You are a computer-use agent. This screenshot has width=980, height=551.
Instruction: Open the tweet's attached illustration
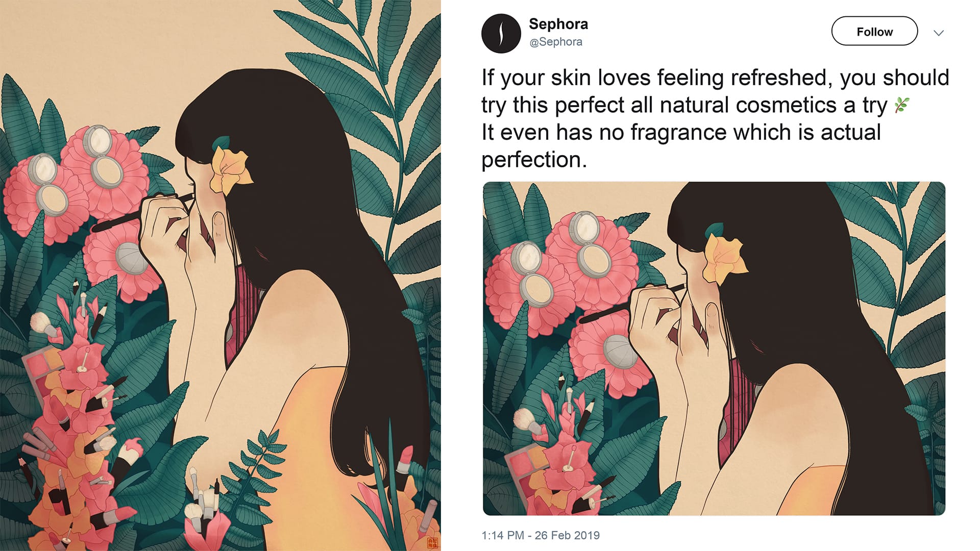coord(714,348)
